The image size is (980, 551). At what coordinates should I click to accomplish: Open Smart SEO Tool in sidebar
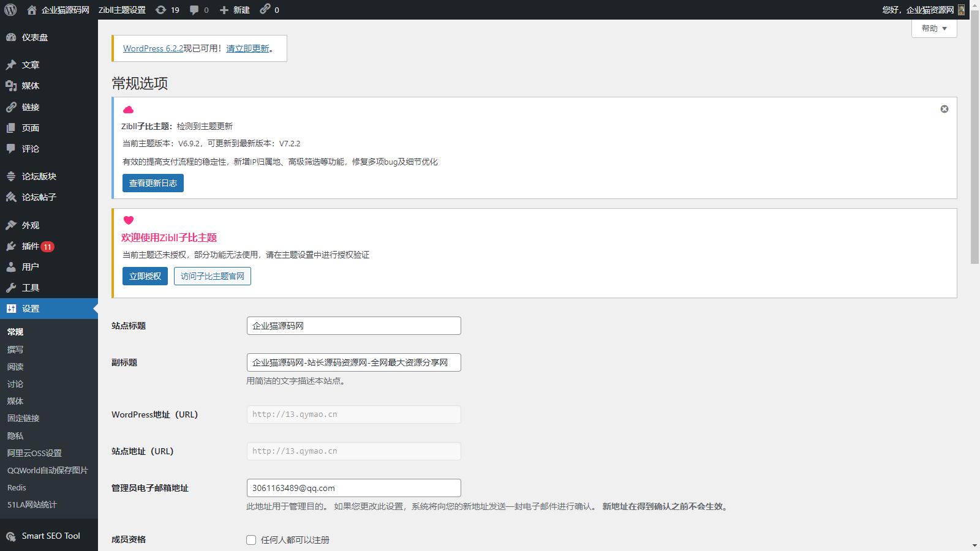(x=50, y=536)
